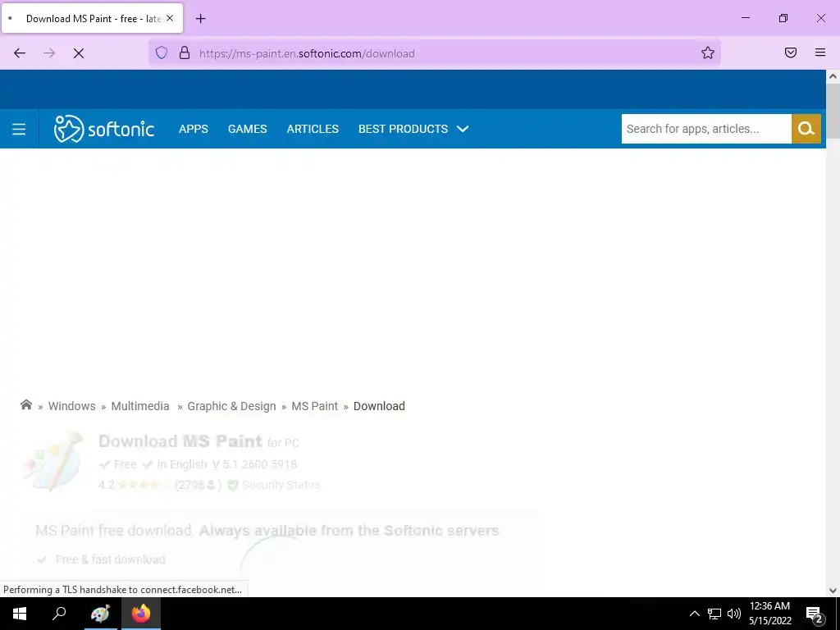Click the address bar URL

click(307, 53)
